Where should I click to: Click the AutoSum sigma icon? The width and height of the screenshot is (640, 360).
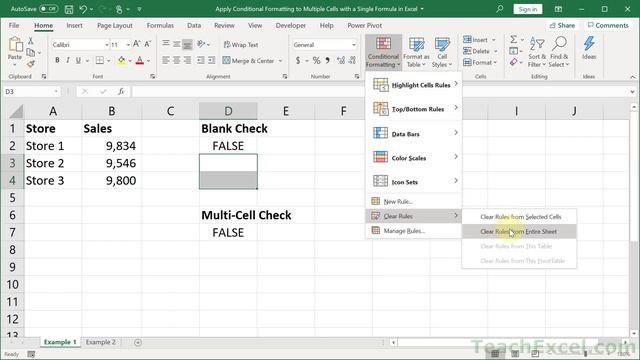513,40
